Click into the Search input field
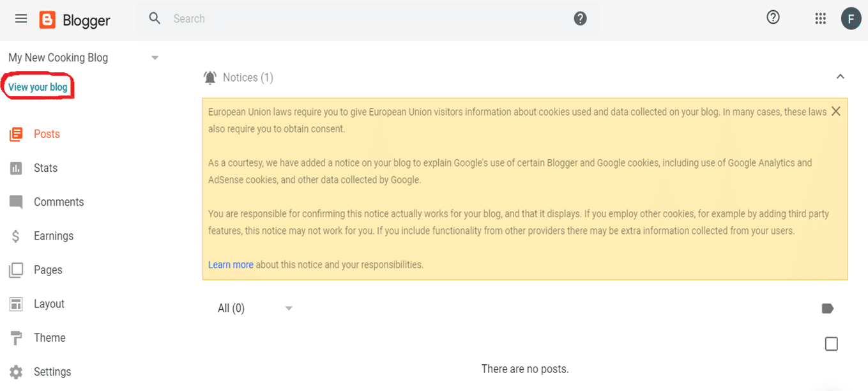868x391 pixels. click(x=367, y=19)
